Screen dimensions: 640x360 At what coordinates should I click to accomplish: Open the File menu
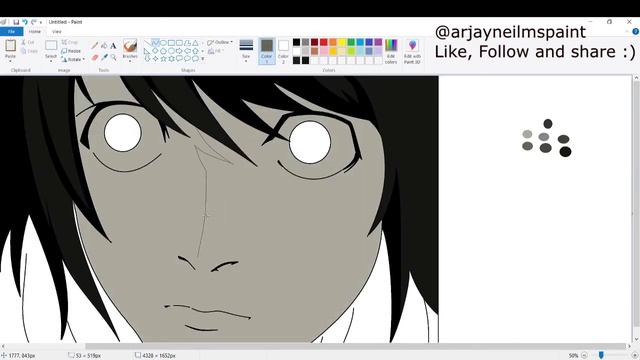11,31
